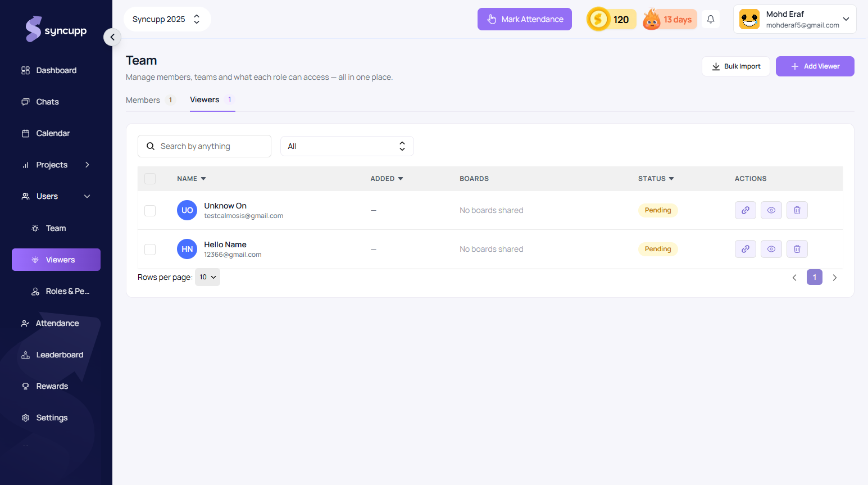Collapse the Users submenu chevron
The image size is (868, 485).
87,196
